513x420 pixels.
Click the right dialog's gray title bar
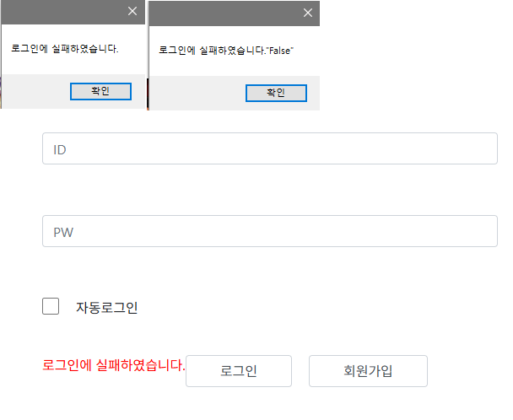click(x=219, y=13)
